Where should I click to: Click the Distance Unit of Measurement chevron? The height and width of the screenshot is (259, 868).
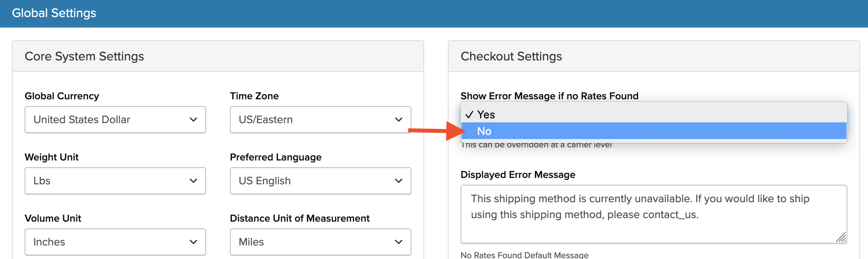399,242
